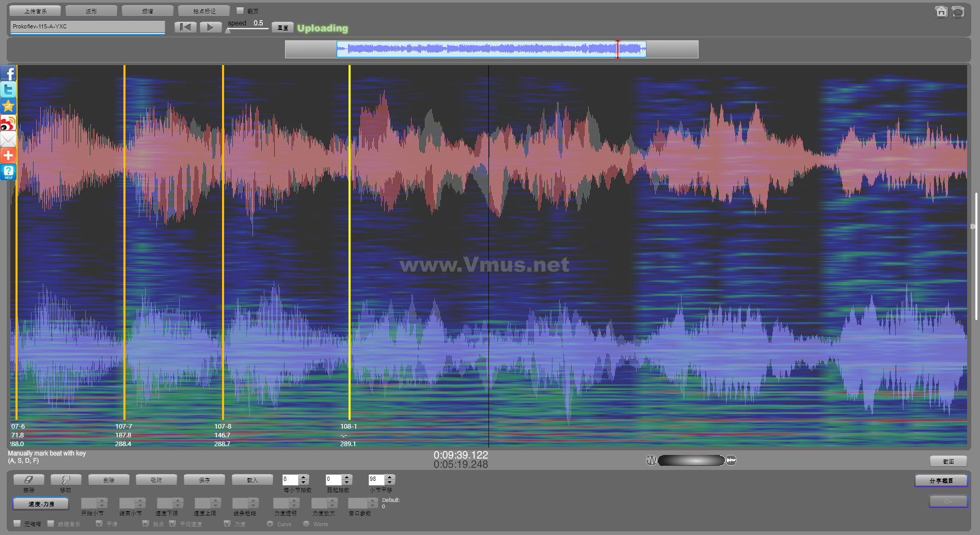The image size is (980, 535).
Task: Click the end bar (结束小节) stepper
Action: point(132,503)
